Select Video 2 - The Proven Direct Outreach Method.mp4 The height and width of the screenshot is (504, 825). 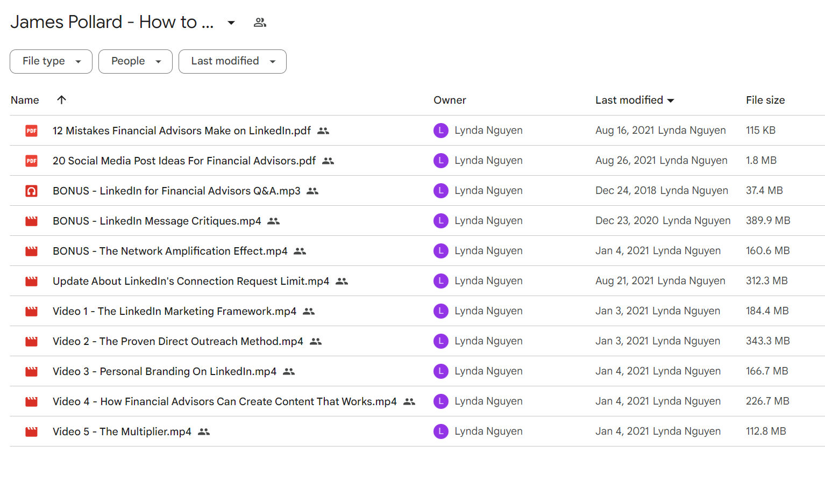click(x=178, y=341)
